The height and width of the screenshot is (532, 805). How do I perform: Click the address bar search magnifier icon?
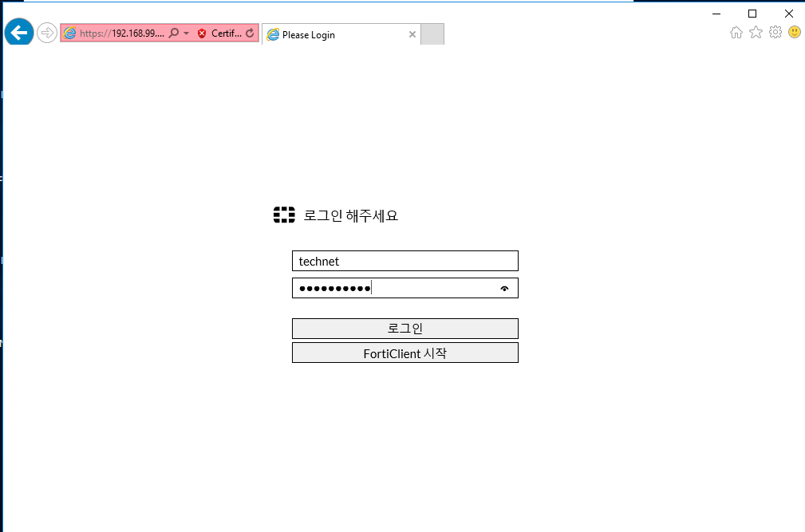[x=174, y=33]
